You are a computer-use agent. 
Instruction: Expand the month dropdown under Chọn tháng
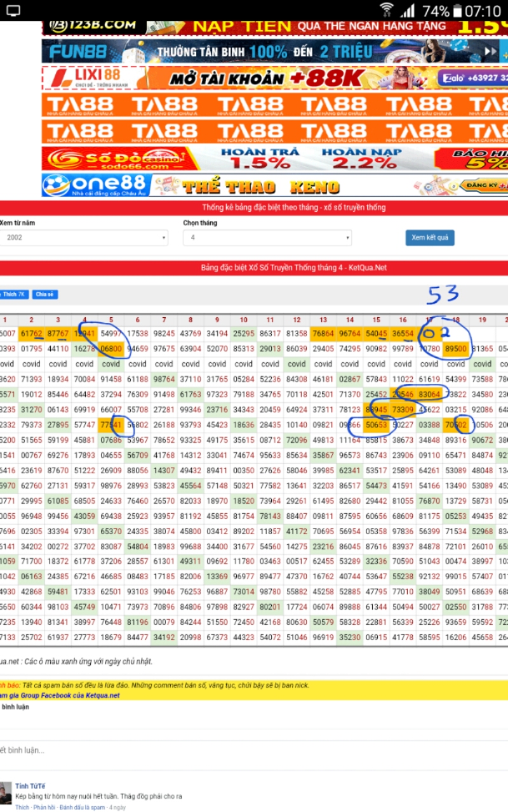point(267,238)
